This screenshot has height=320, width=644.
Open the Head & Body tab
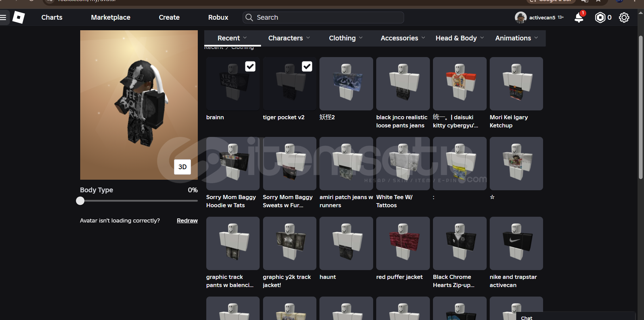tap(459, 38)
